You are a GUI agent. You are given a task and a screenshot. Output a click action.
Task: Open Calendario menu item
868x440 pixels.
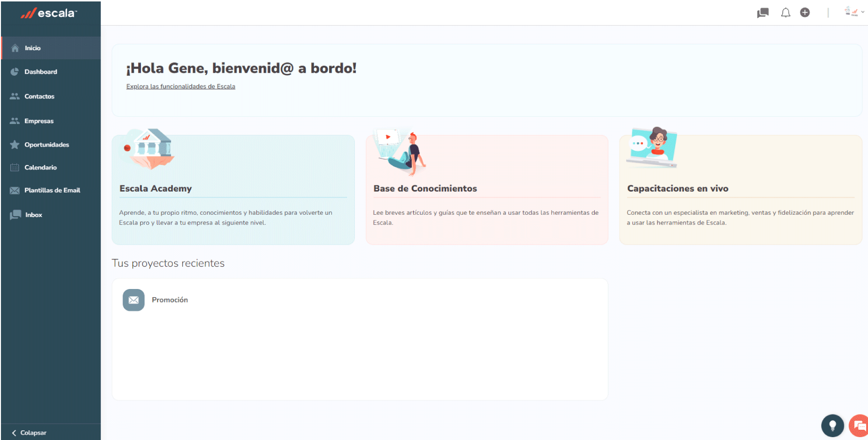pos(51,167)
